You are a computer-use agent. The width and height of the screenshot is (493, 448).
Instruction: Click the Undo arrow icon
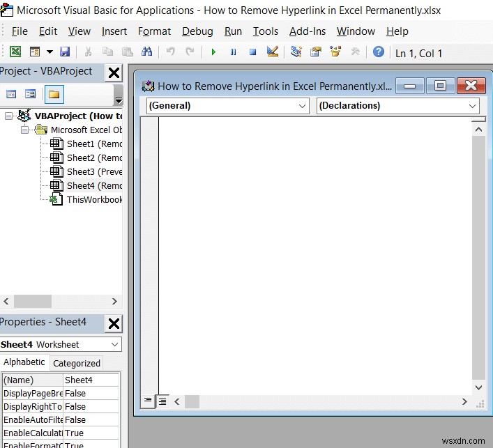coord(170,52)
